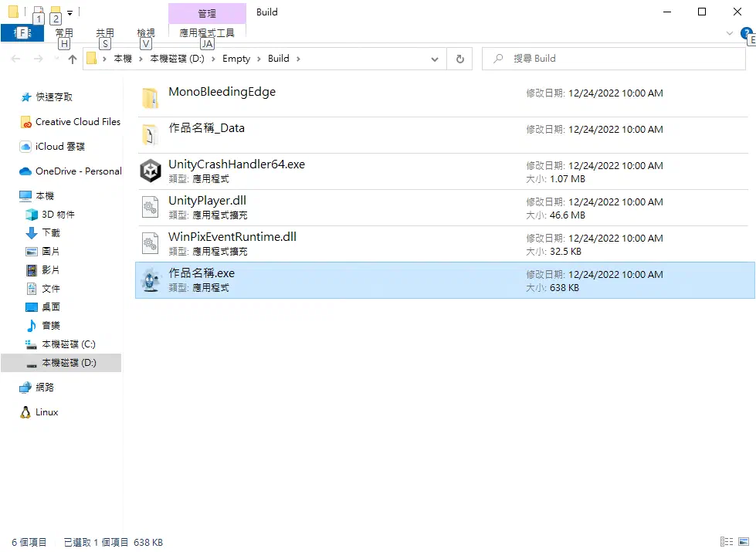Image resolution: width=756 pixels, height=552 pixels.
Task: Switch to large icons view in status bar
Action: pos(744,542)
